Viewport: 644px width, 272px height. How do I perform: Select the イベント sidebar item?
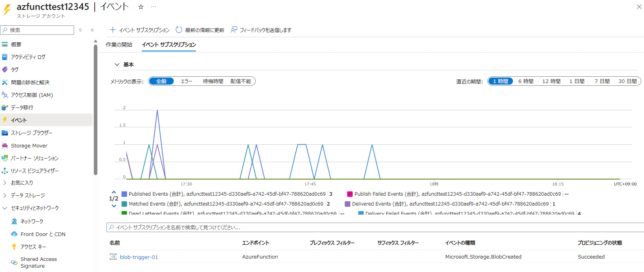click(x=46, y=120)
